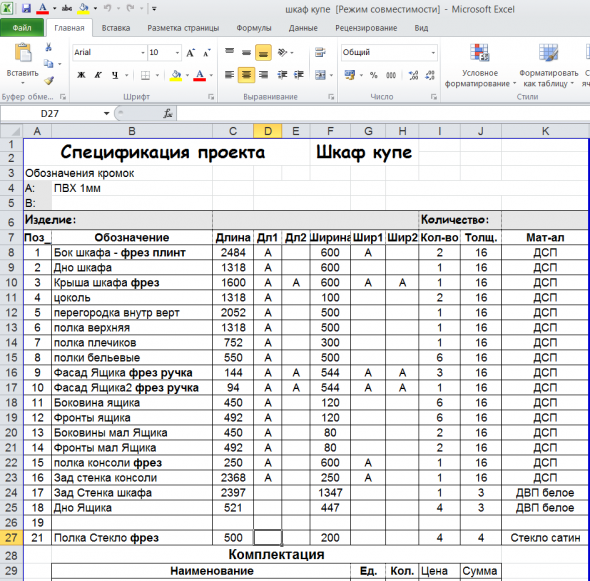
Task: Click the Percent Style icon
Action: pyautogui.click(x=373, y=75)
